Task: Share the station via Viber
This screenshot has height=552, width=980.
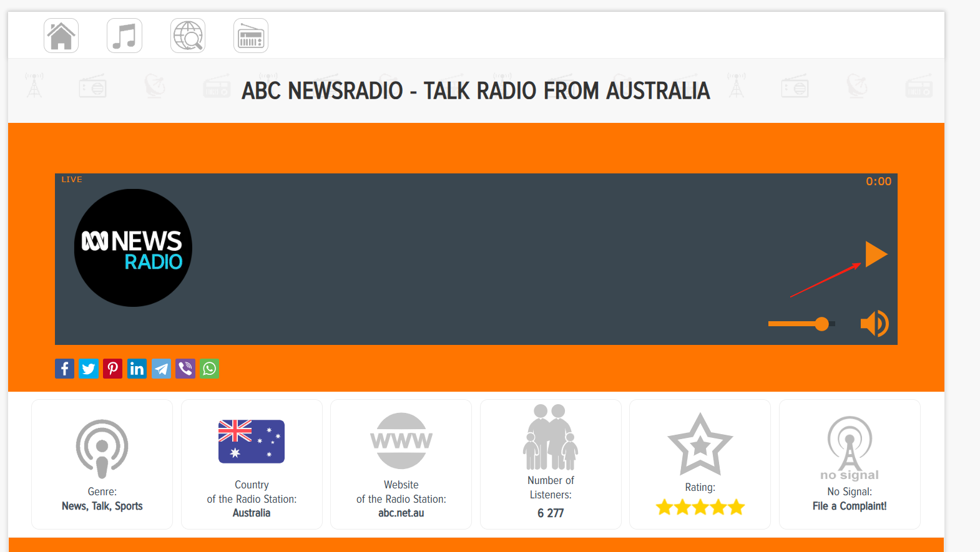Action: 185,369
